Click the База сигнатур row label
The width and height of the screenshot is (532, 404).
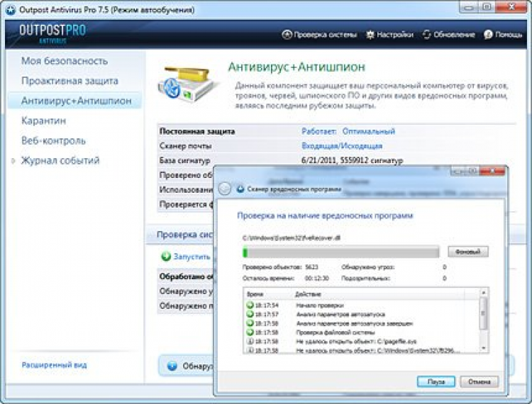pos(185,160)
